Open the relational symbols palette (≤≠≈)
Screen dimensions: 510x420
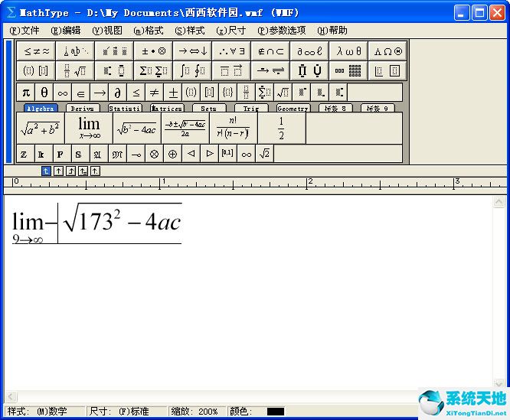[x=36, y=51]
